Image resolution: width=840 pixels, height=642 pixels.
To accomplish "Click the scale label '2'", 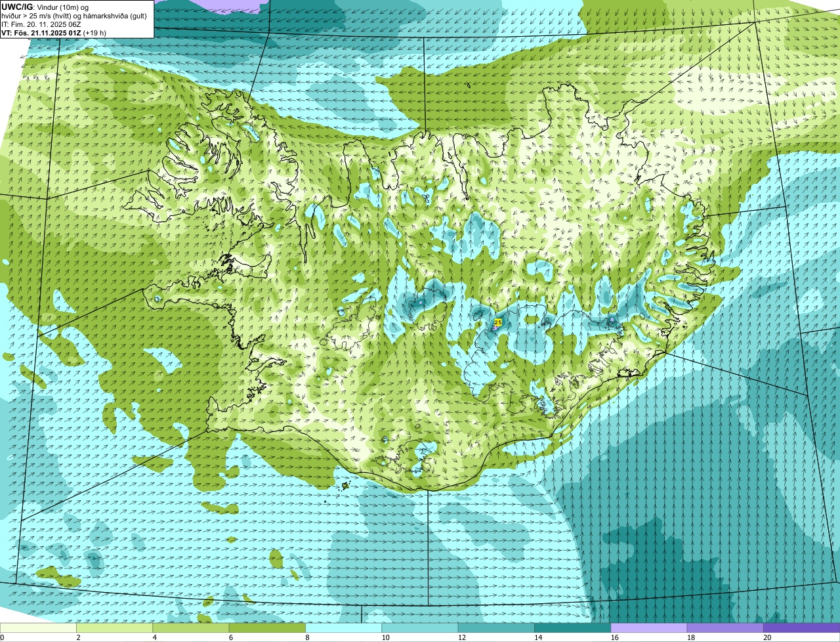I will (78, 637).
